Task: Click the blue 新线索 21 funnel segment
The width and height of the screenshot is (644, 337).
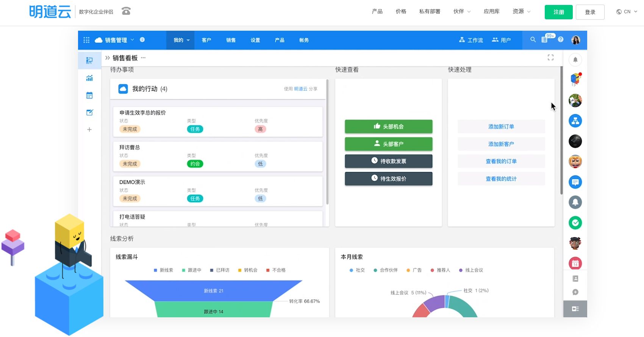Action: [x=214, y=291]
